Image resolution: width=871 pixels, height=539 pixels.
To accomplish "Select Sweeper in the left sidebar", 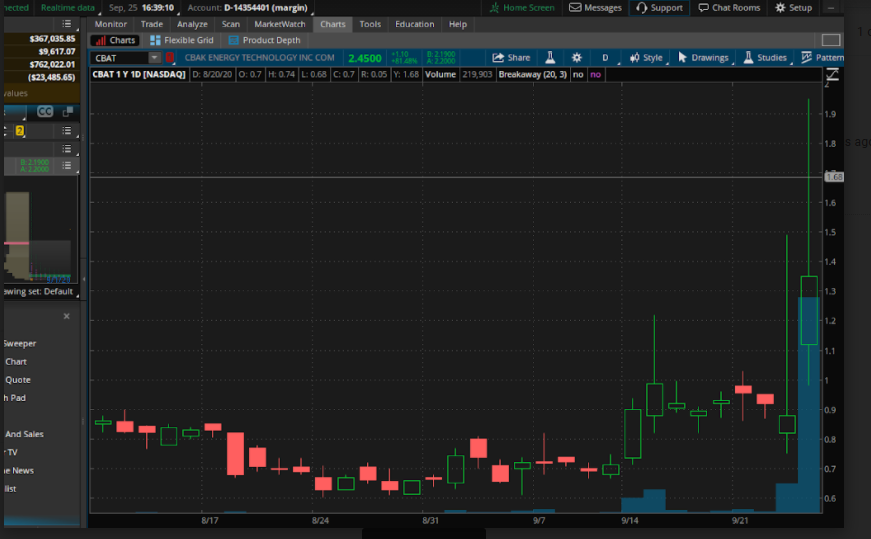I will click(20, 343).
